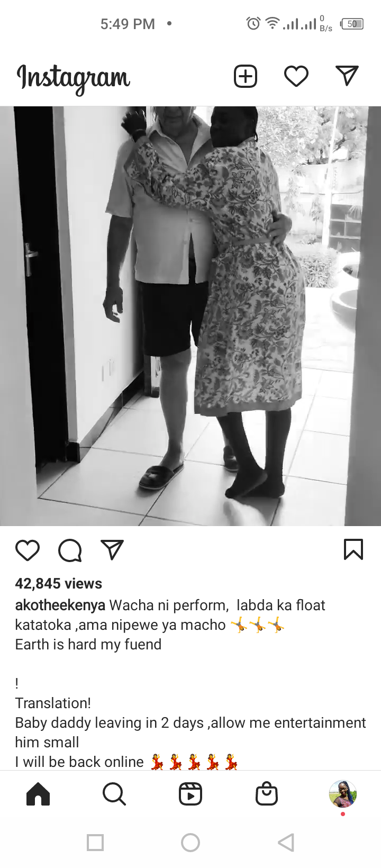This screenshot has width=381, height=868.
Task: Open direct messages paper plane icon
Action: (347, 76)
